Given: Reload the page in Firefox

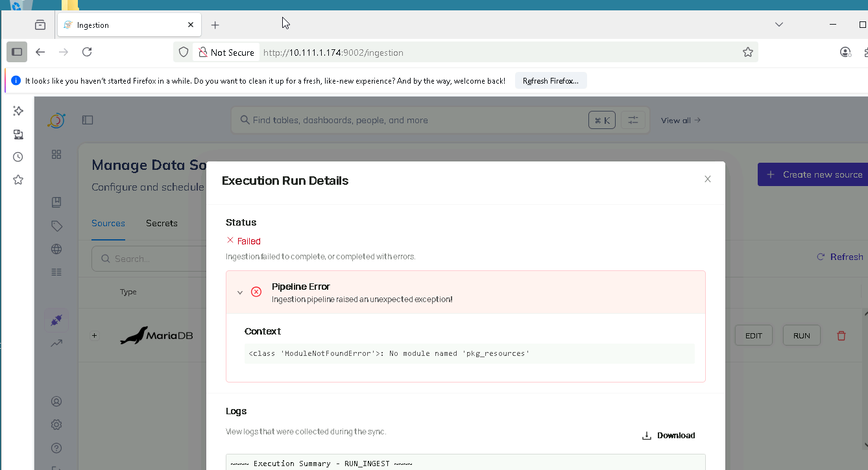Looking at the screenshot, I should point(87,53).
